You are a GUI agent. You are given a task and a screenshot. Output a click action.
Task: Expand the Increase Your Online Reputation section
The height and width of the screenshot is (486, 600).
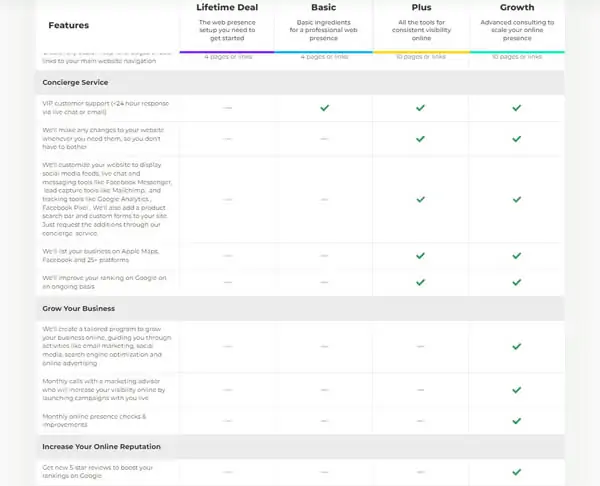coord(300,447)
